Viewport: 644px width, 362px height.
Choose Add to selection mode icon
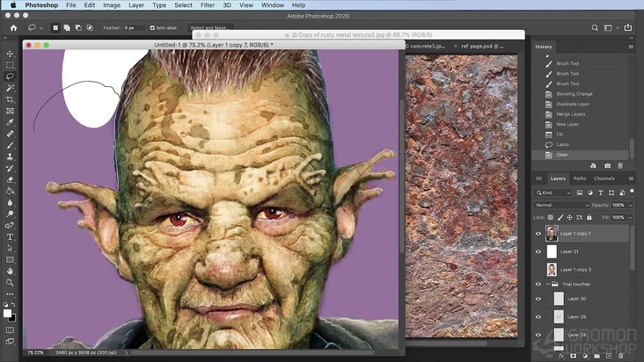(67, 28)
